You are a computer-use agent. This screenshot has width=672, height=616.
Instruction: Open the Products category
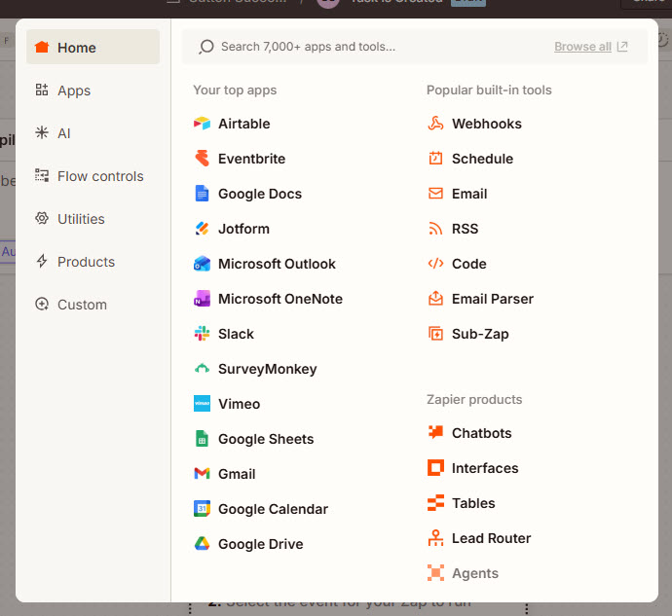click(93, 262)
